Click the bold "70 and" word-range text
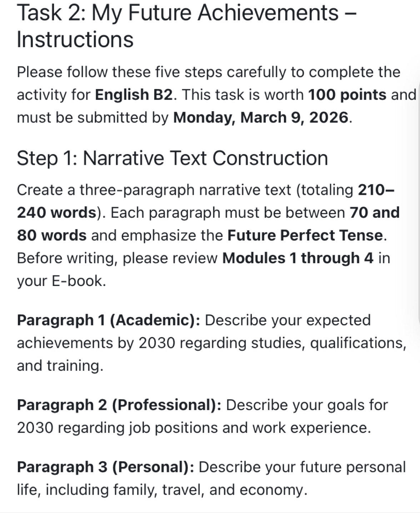 (374, 212)
